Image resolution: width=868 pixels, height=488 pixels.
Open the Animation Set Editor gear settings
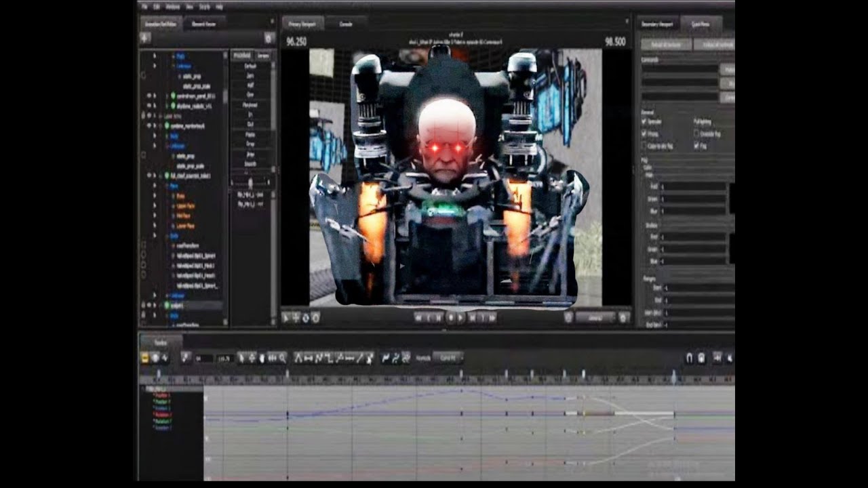pos(269,39)
